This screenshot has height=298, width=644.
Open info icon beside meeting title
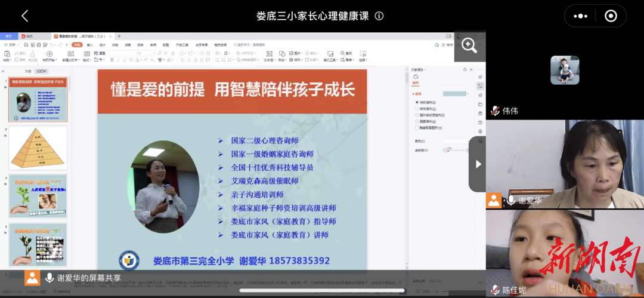click(379, 16)
